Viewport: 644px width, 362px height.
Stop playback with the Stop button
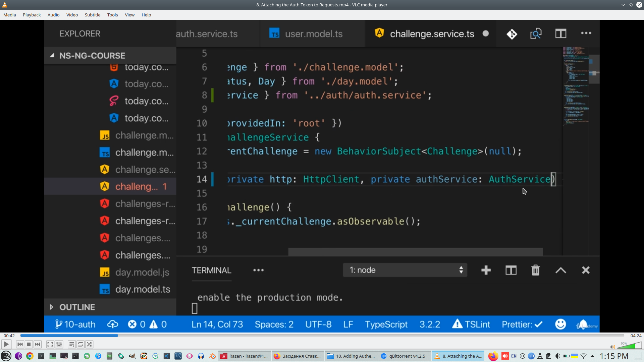point(29,344)
